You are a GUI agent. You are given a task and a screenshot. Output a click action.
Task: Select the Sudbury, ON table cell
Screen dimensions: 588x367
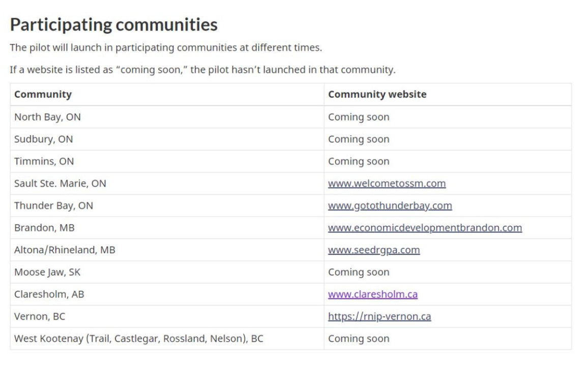[x=43, y=139]
